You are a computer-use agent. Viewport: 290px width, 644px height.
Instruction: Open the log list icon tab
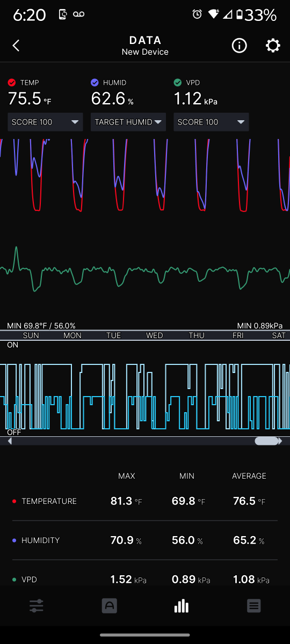click(254, 606)
